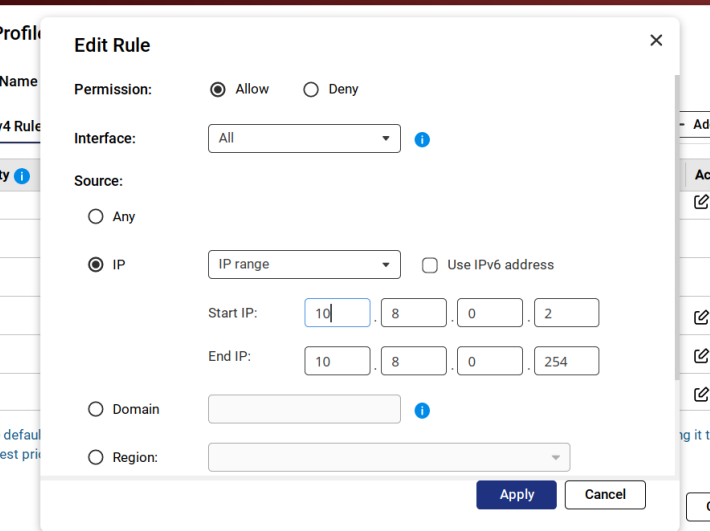
Task: Open the IP range type dropdown
Action: [x=304, y=265]
